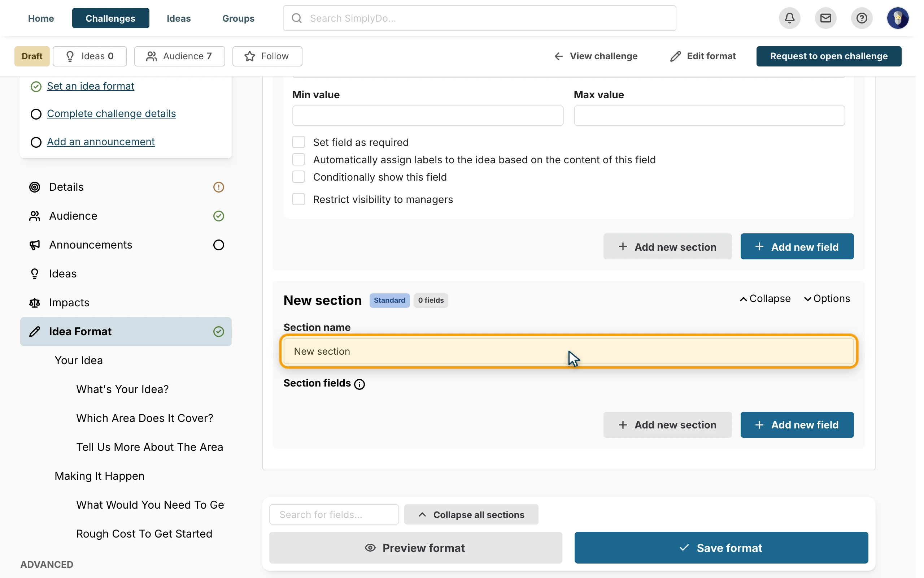Open the user profile avatar
This screenshot has height=578, width=924.
(x=898, y=18)
